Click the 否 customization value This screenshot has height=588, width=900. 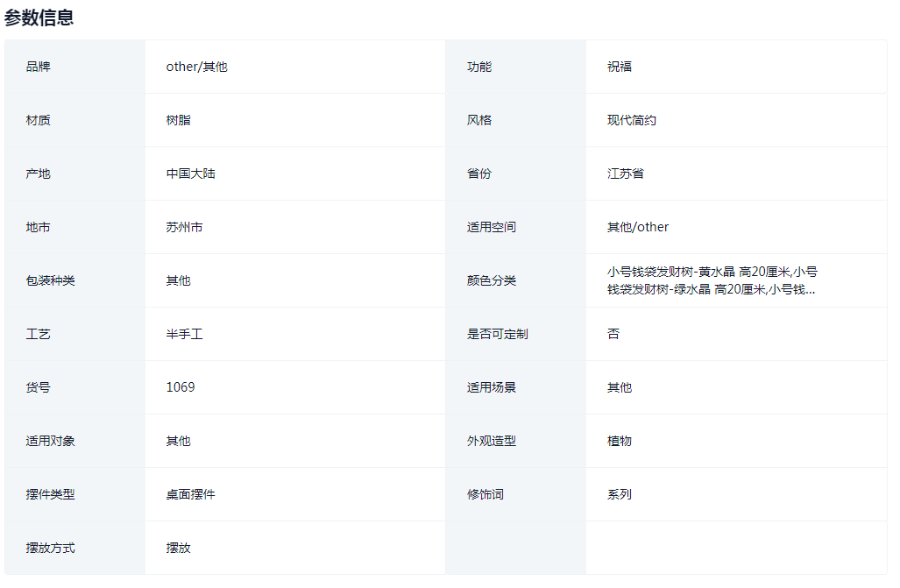(612, 333)
